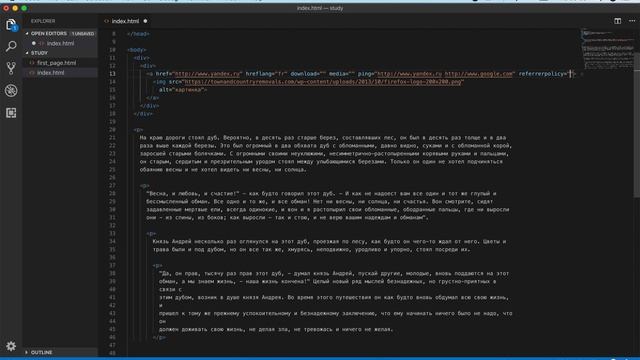The image size is (640, 360).
Task: Place cursor in referrerpolicy attribute value
Action: (x=571, y=74)
